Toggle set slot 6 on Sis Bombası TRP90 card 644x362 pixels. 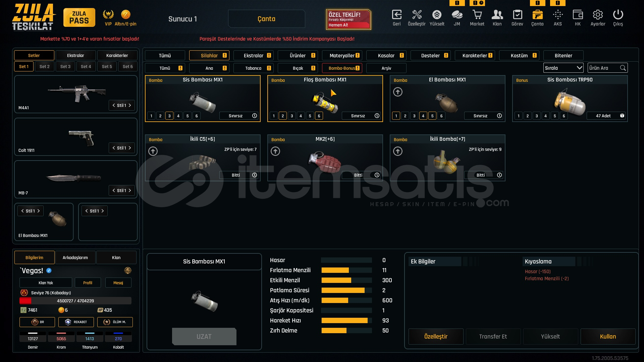(564, 116)
